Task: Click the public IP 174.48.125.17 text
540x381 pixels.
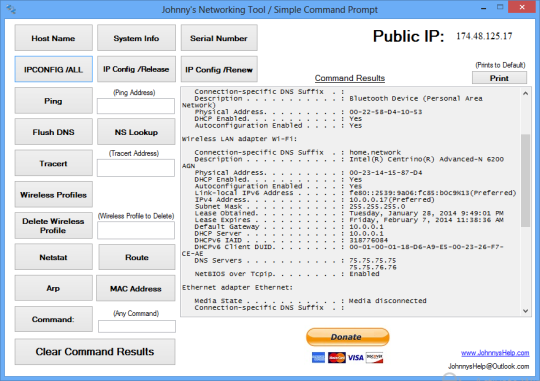Action: tap(484, 36)
